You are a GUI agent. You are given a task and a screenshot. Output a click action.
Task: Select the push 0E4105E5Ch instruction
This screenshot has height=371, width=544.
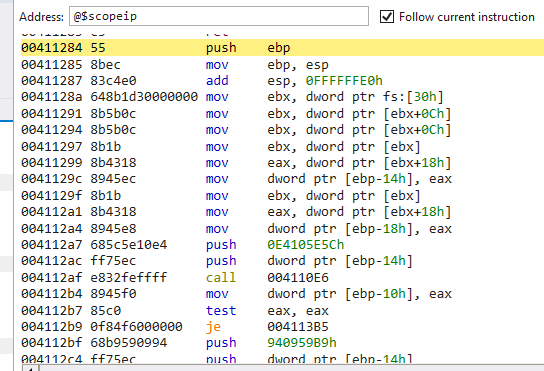(x=282, y=245)
